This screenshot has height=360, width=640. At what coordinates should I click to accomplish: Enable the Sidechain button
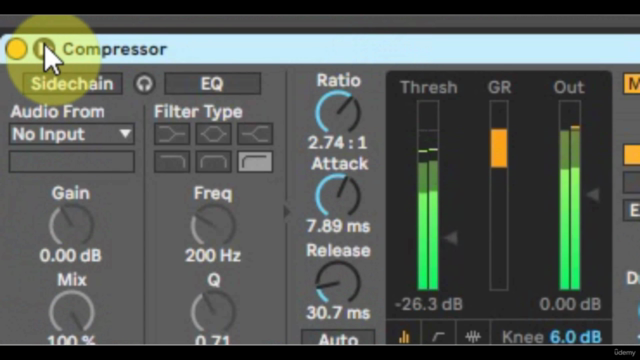pos(72,84)
